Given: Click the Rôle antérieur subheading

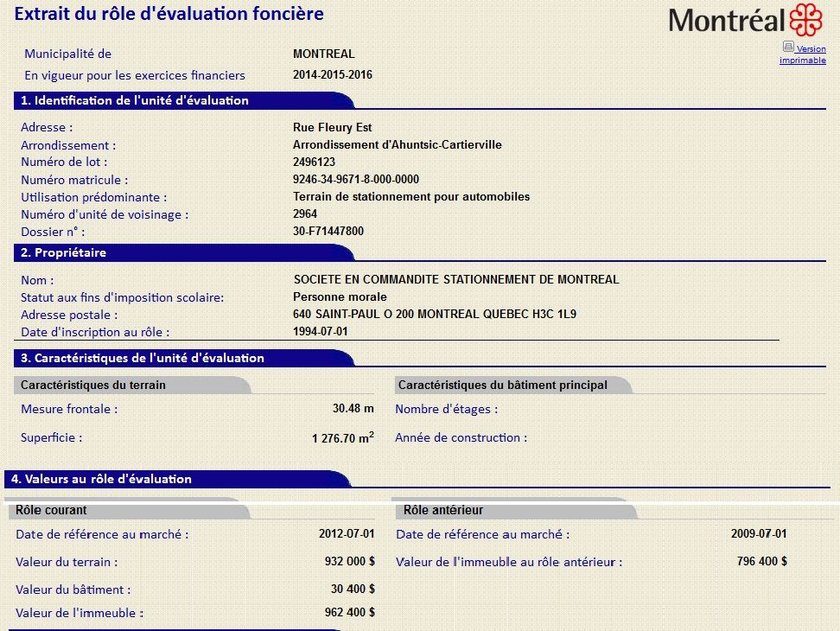Looking at the screenshot, I should [x=443, y=510].
